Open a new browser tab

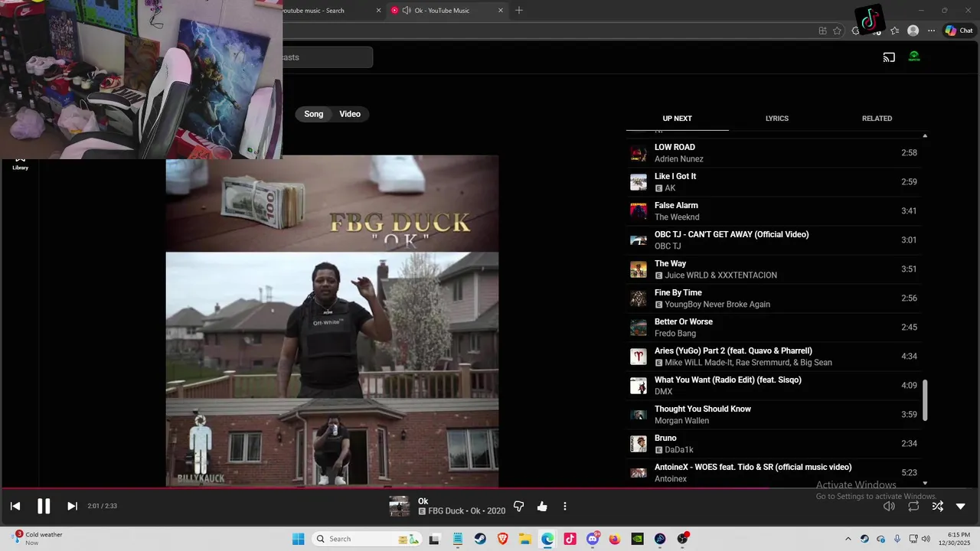[519, 11]
